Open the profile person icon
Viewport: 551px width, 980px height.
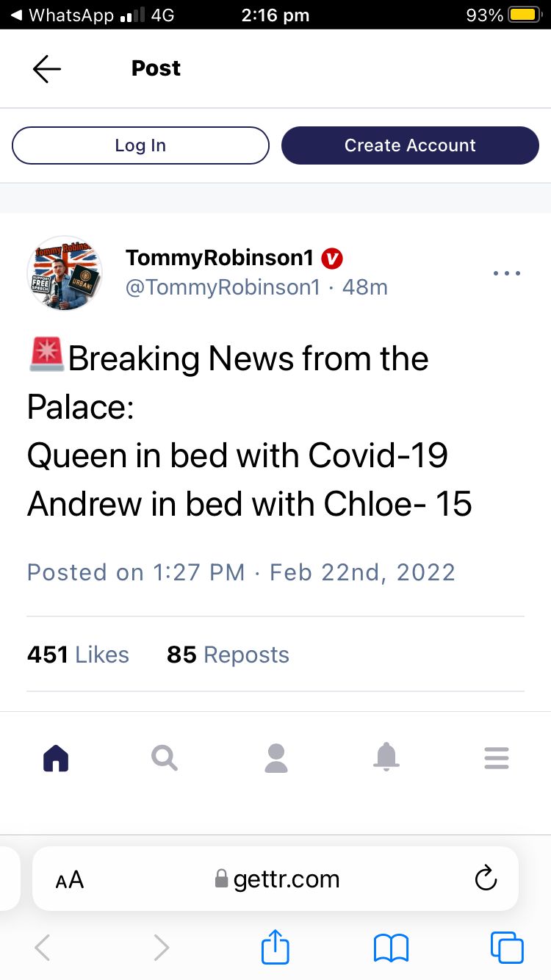tap(276, 757)
